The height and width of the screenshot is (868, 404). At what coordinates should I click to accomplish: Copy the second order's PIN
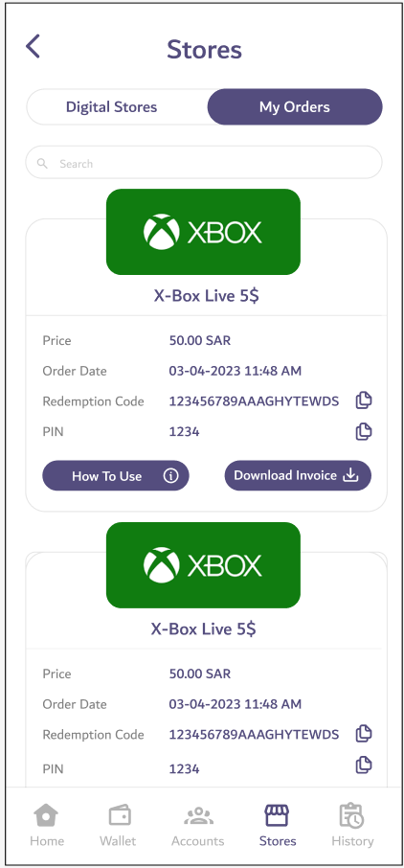(x=364, y=765)
